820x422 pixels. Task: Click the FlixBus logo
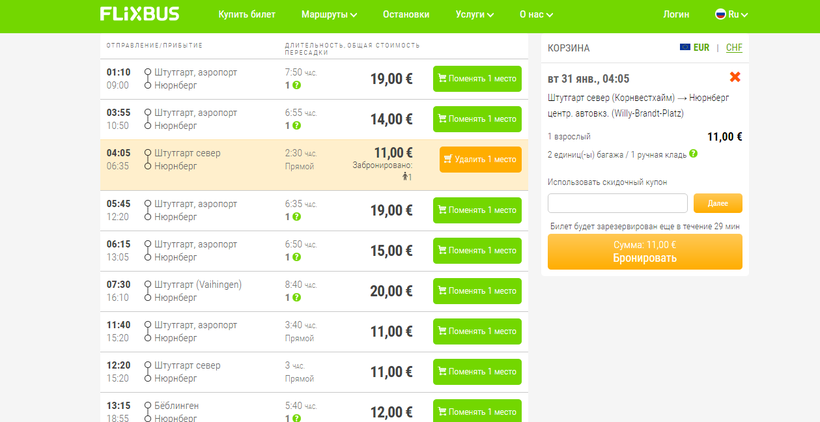pyautogui.click(x=140, y=15)
